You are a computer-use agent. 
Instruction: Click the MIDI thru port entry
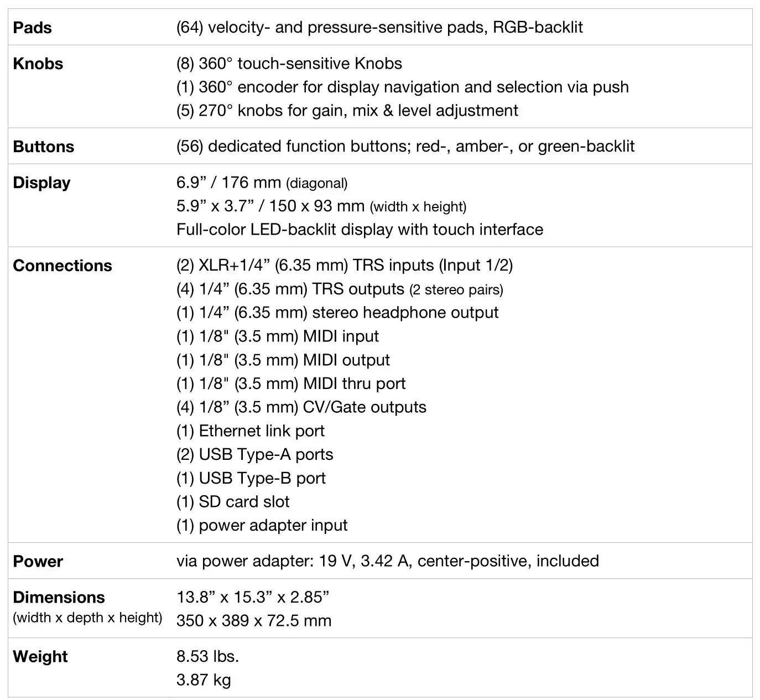coord(291,384)
